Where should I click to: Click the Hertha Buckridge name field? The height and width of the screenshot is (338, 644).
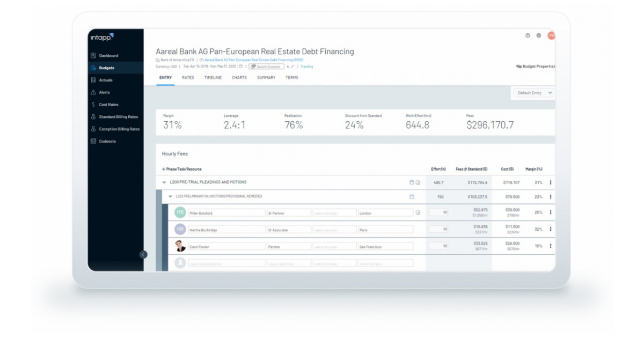226,230
